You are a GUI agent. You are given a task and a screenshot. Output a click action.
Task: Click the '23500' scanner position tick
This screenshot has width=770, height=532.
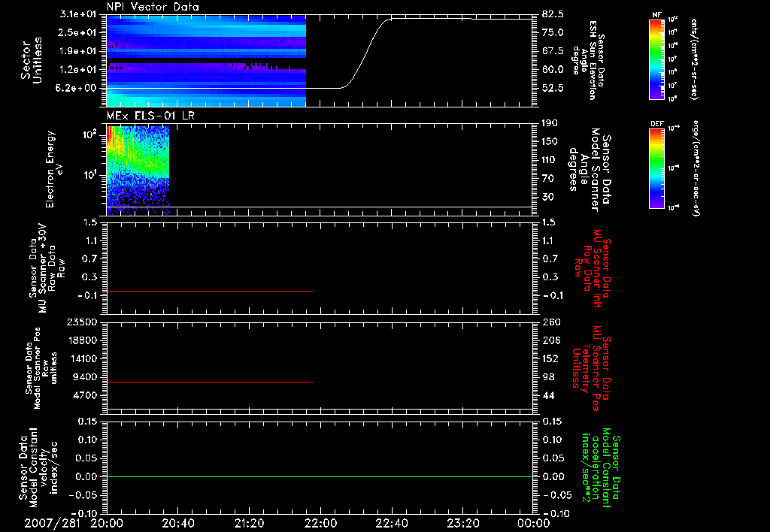(83, 322)
